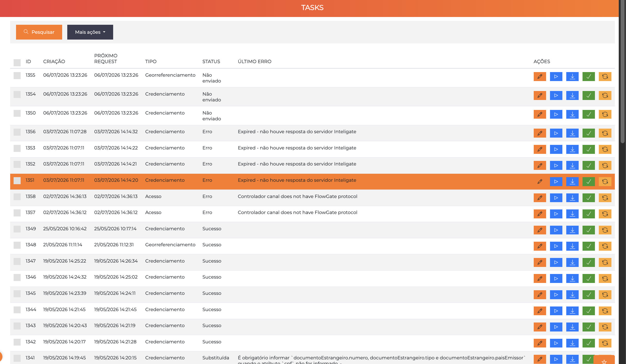Click 'Expired' error message in row 1353

click(x=297, y=148)
